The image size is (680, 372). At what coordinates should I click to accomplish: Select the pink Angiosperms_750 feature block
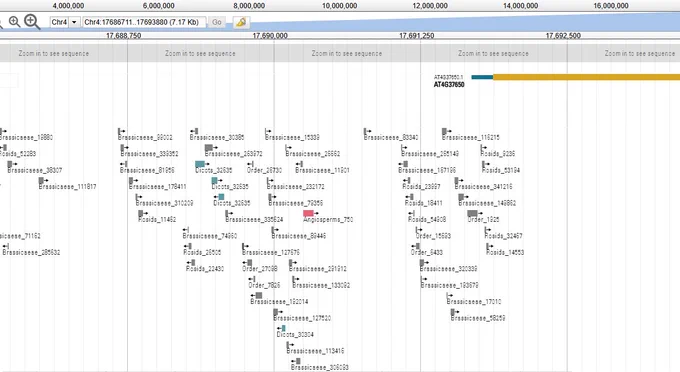tap(308, 213)
